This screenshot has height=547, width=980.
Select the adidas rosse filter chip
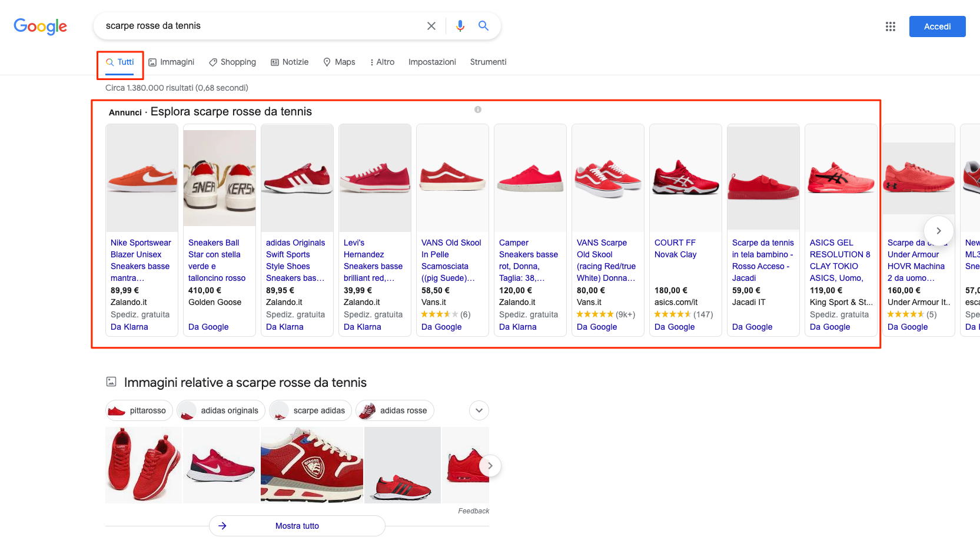point(394,410)
